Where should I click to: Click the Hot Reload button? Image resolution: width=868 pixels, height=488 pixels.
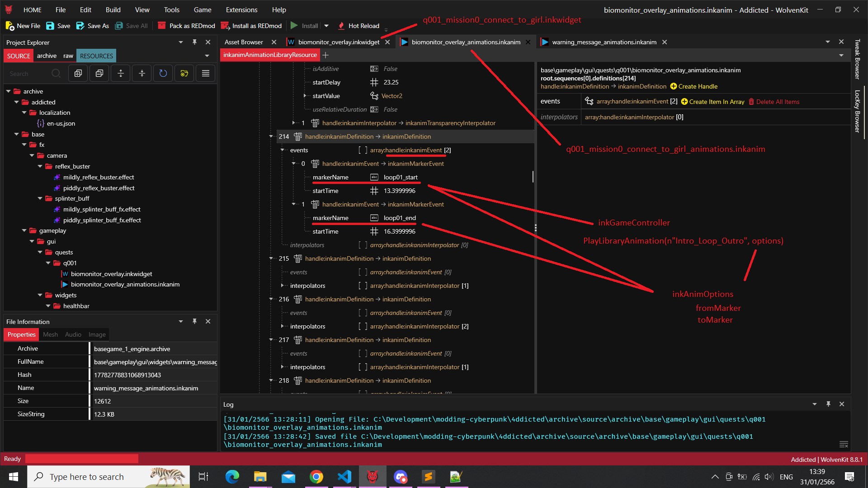pos(359,26)
